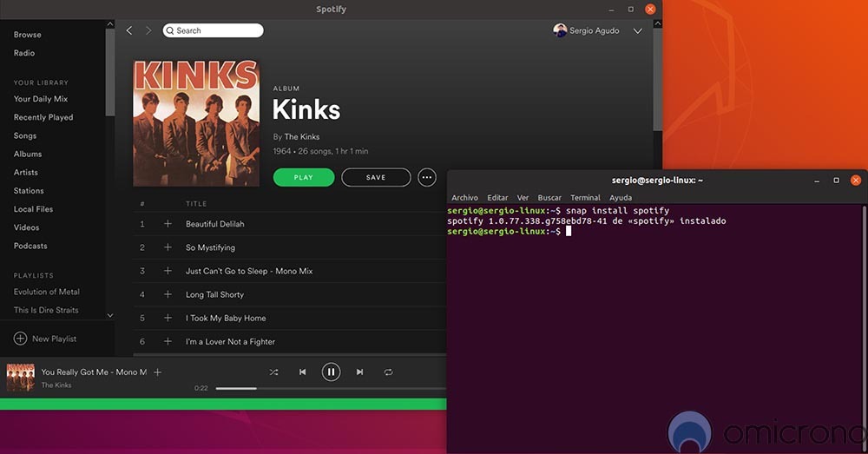Add Long Tall Shorty with plus icon
Image resolution: width=868 pixels, height=454 pixels.
coord(168,294)
